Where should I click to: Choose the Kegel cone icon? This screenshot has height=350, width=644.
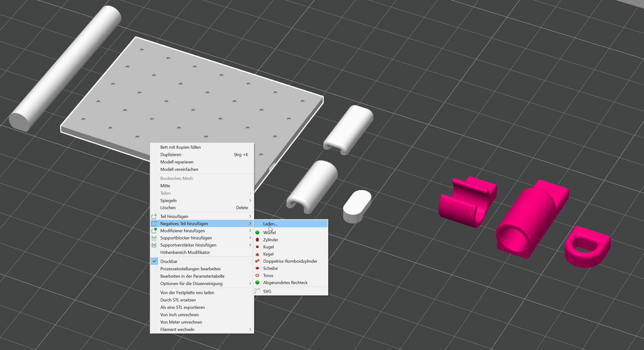click(x=258, y=254)
